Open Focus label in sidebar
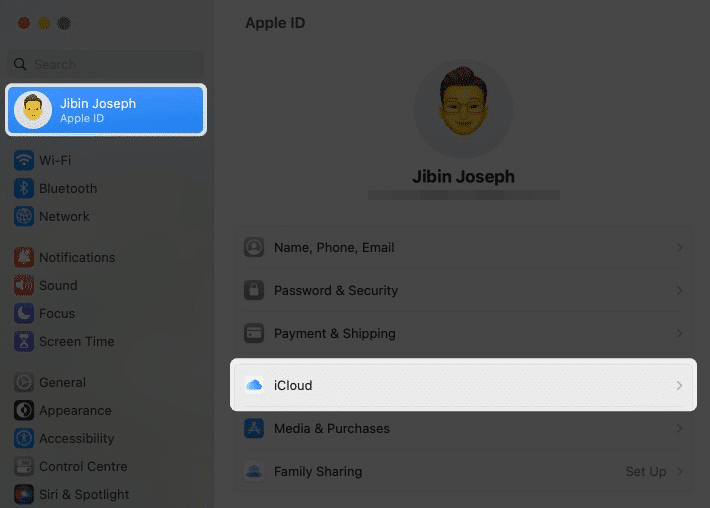Screen dimensions: 710x508 (x=57, y=313)
